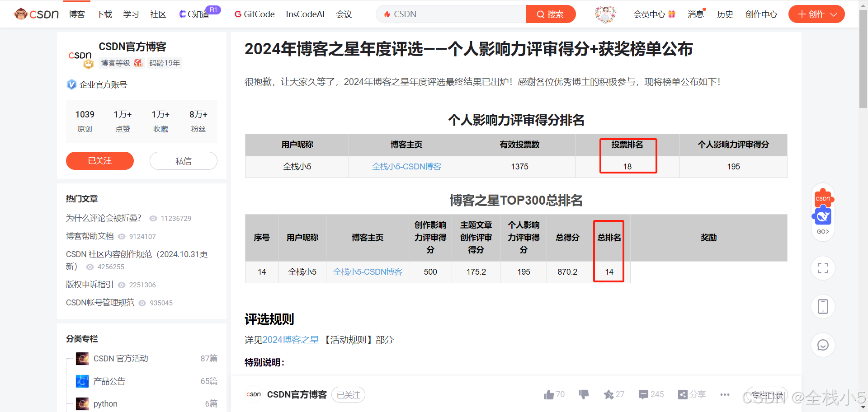Click the search magnifier button 搜索

(551, 14)
